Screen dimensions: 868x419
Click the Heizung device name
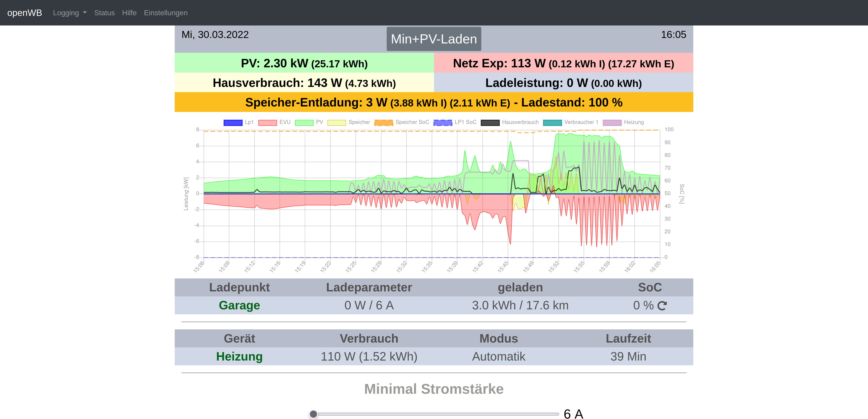(x=239, y=356)
